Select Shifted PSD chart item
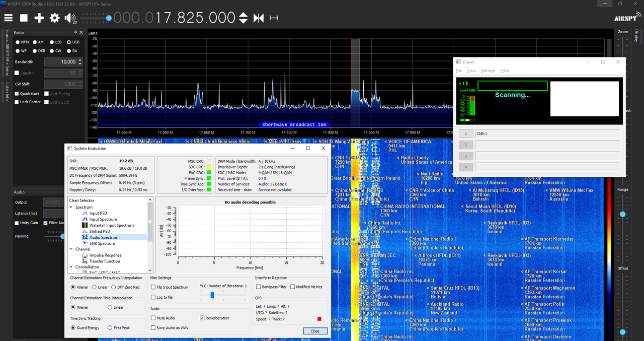Screen dimensions: 644x341 pyautogui.click(x=99, y=231)
